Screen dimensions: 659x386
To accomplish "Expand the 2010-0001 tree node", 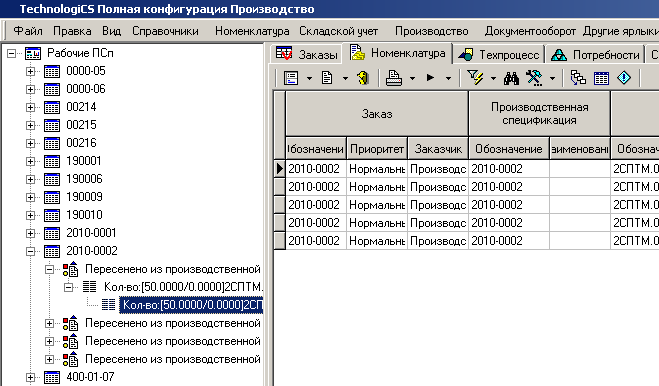I will pos(30,233).
